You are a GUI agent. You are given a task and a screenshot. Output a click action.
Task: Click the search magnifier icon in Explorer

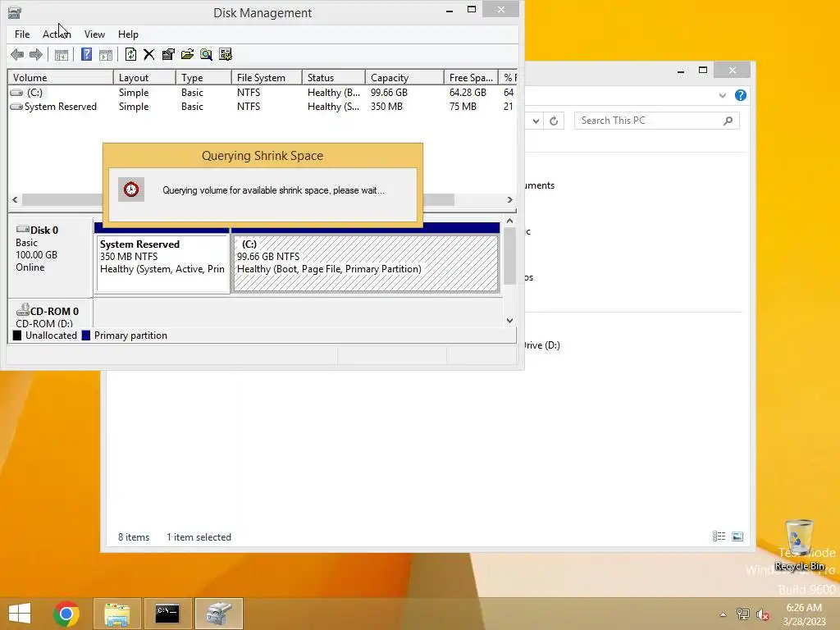[x=728, y=121]
